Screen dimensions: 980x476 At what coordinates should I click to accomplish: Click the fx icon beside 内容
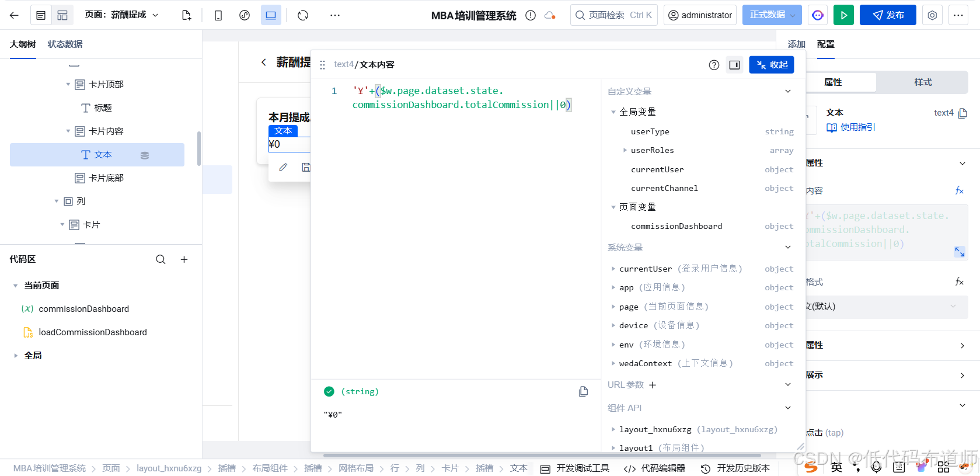pos(959,191)
